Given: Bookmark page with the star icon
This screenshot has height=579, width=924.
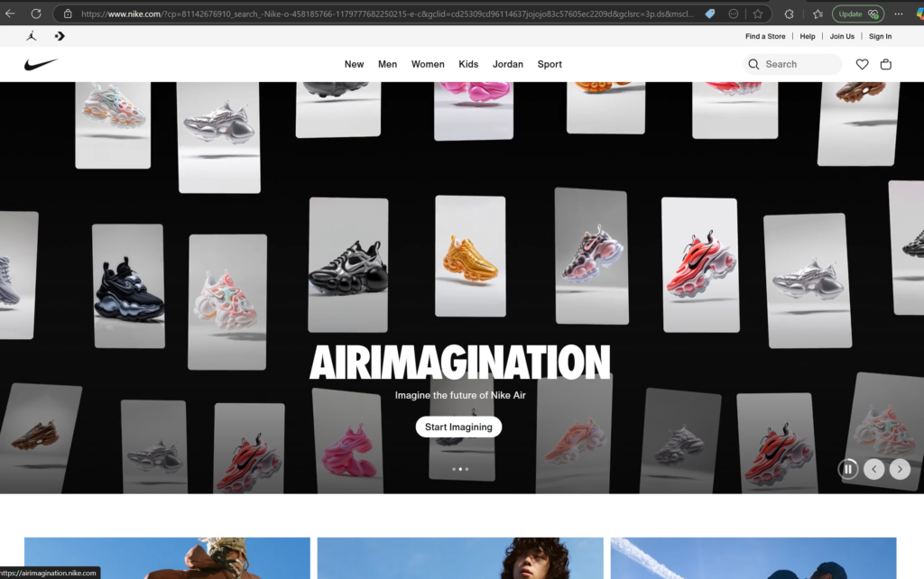Looking at the screenshot, I should tap(758, 14).
